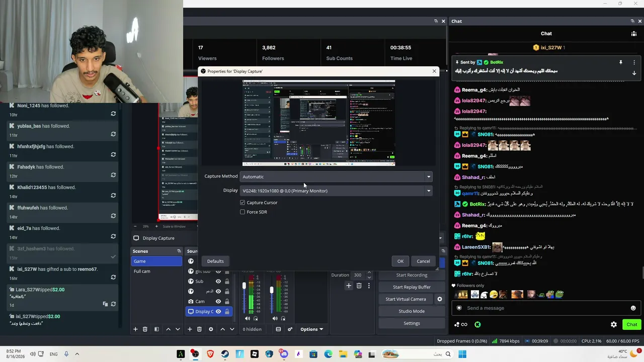
Task: Increase the transition Duration value
Action: click(x=369, y=273)
